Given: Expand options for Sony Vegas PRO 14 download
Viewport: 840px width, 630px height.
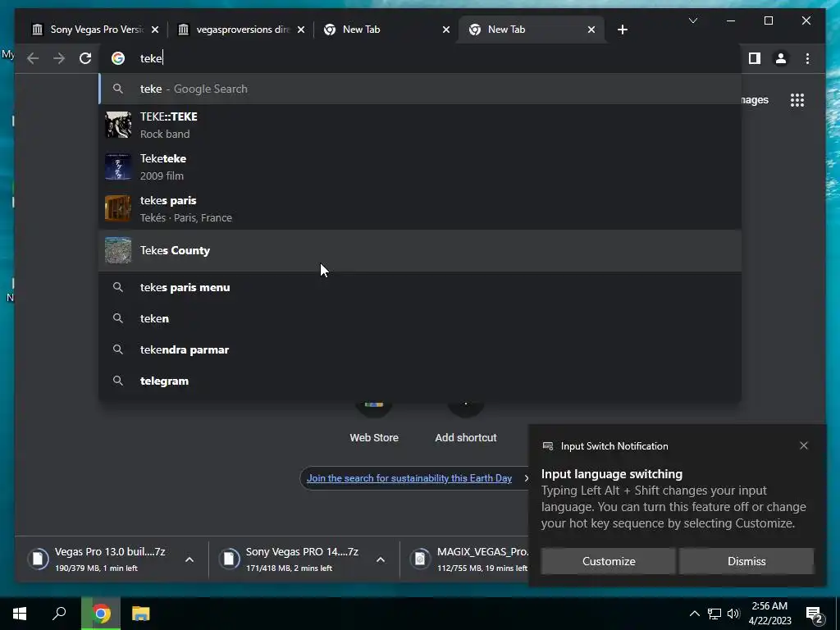Looking at the screenshot, I should coord(381,559).
